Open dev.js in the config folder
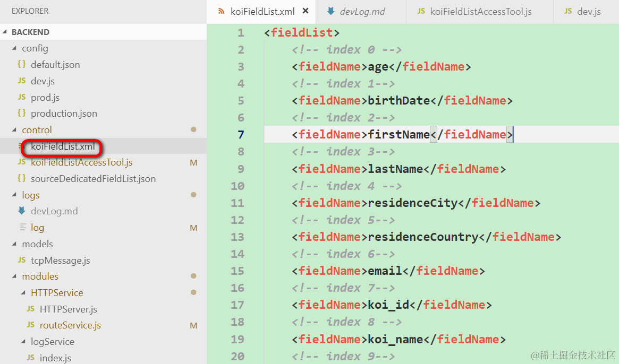Screen dimensions: 619x364 (x=43, y=81)
